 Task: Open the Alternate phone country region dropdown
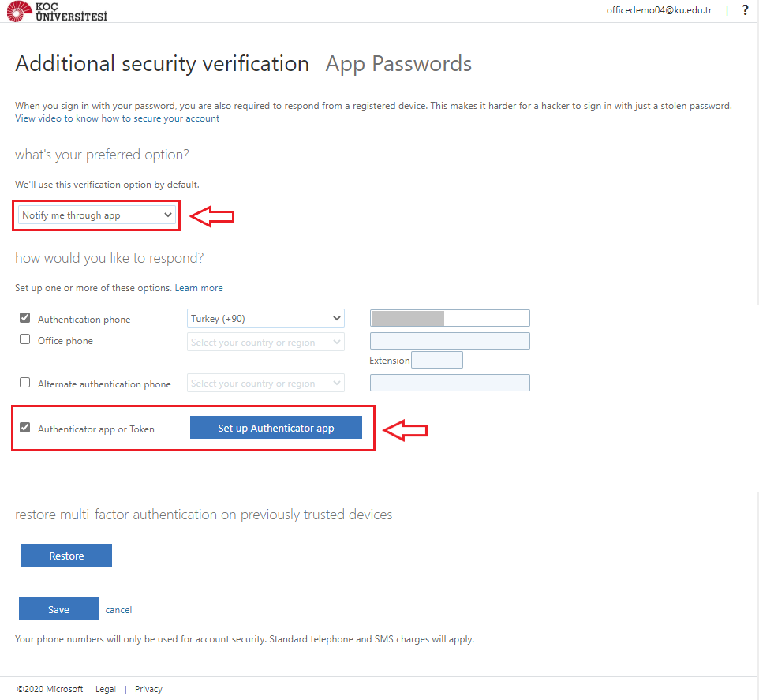click(266, 383)
